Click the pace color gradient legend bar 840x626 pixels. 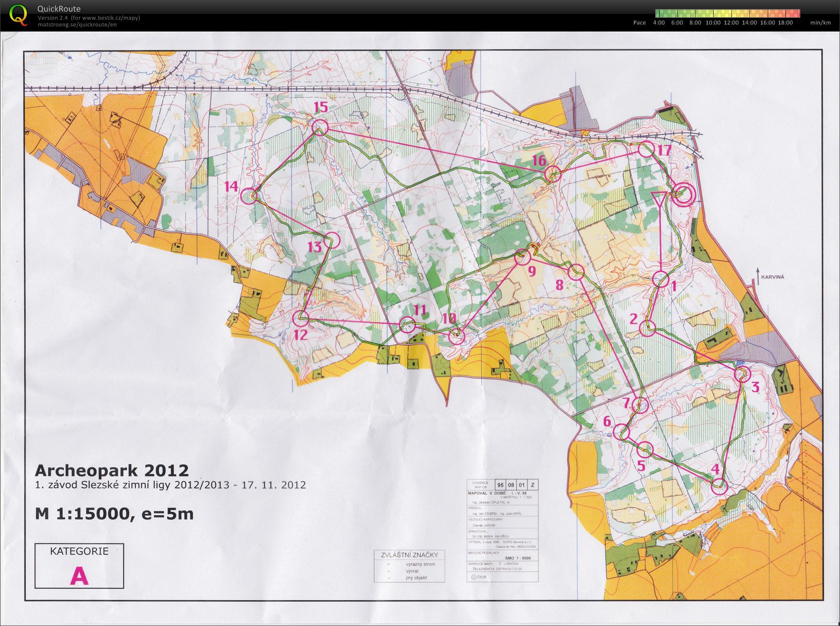[728, 13]
